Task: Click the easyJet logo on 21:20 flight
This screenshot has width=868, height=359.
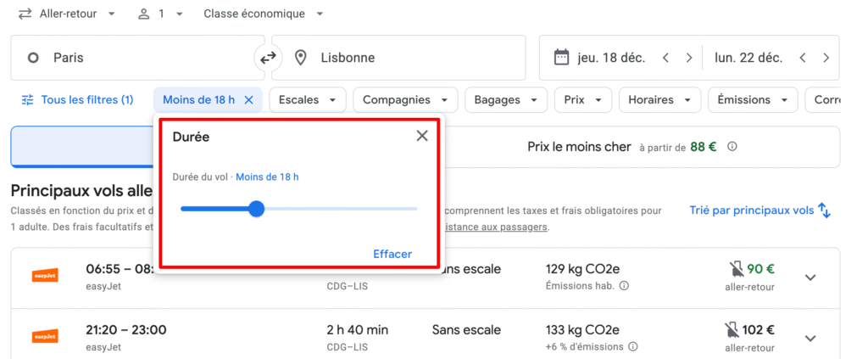Action: pos(45,336)
